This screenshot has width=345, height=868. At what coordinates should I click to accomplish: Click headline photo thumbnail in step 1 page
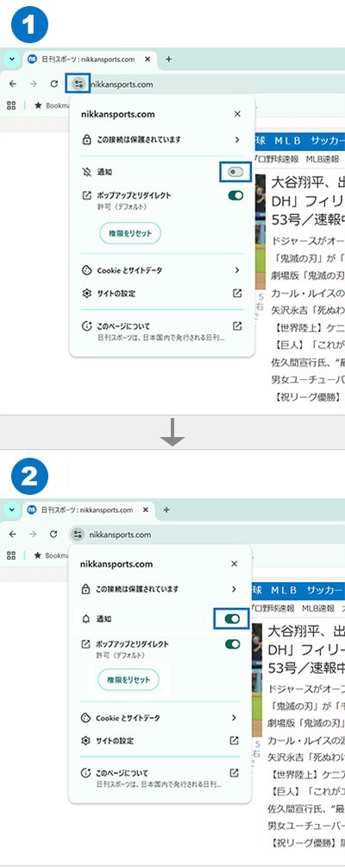(260, 232)
